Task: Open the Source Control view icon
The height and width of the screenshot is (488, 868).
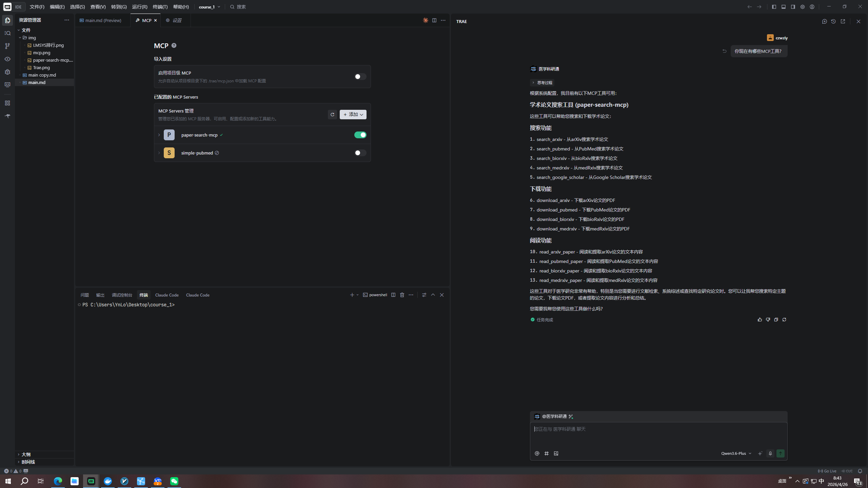Action: tap(7, 46)
